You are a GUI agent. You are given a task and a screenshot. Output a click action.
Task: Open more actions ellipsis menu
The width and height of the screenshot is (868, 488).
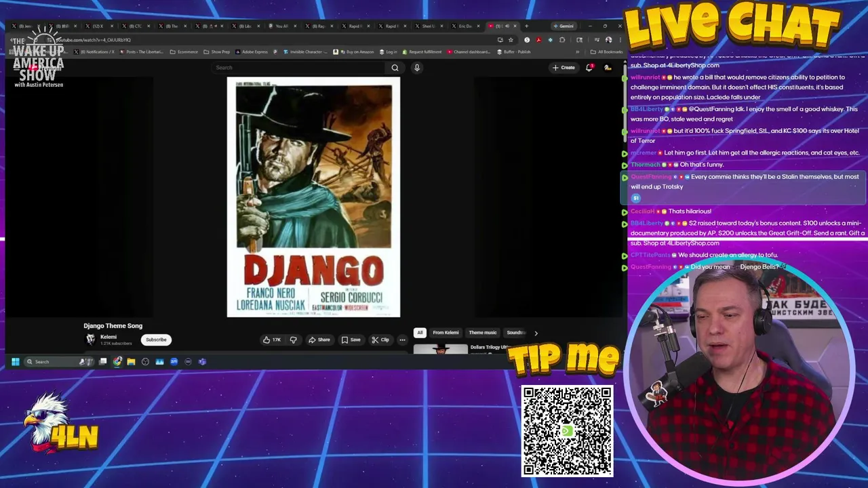402,340
